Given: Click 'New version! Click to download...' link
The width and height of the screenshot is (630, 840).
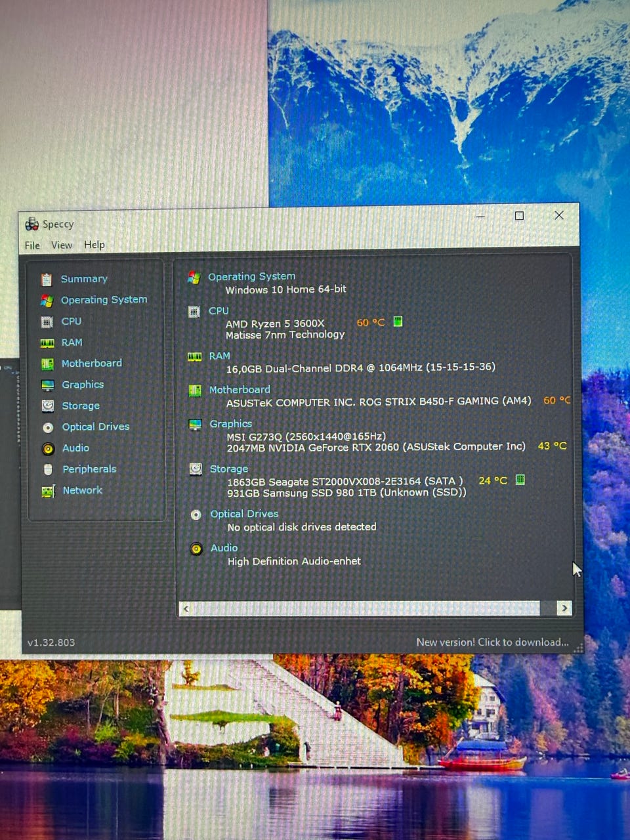Looking at the screenshot, I should pyautogui.click(x=493, y=642).
